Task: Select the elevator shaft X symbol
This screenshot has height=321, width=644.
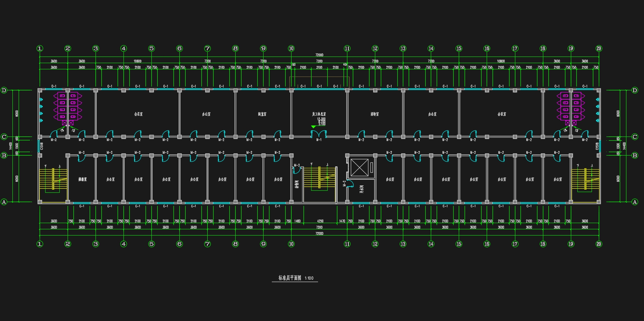Action: [x=359, y=168]
